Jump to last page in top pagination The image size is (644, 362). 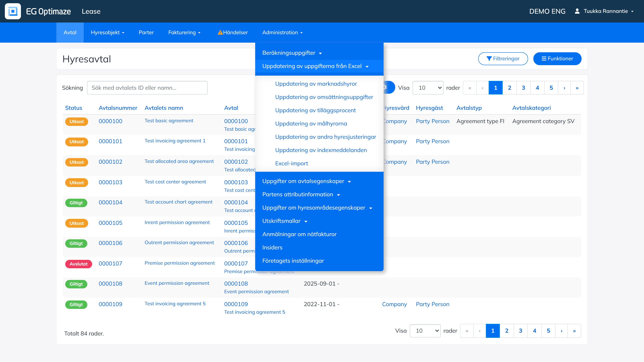point(577,88)
